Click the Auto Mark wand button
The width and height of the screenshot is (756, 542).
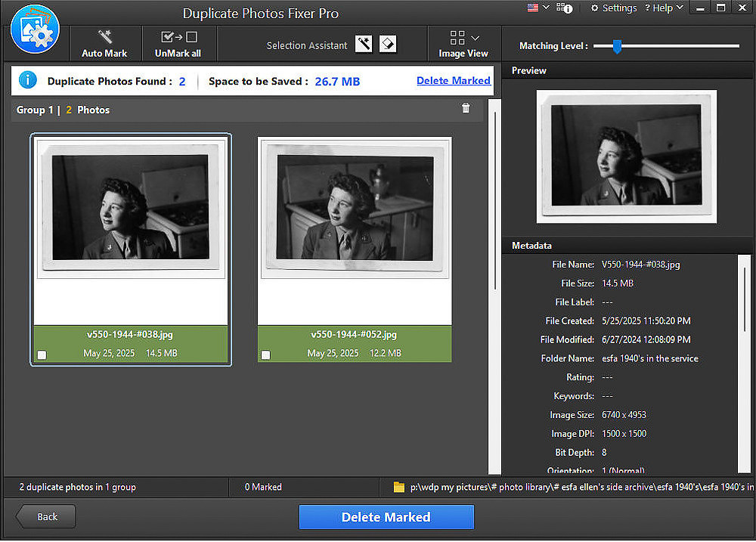coord(104,44)
